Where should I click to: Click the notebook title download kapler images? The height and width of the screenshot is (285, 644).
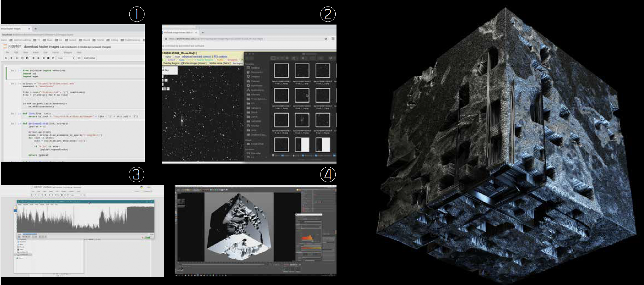coord(41,47)
